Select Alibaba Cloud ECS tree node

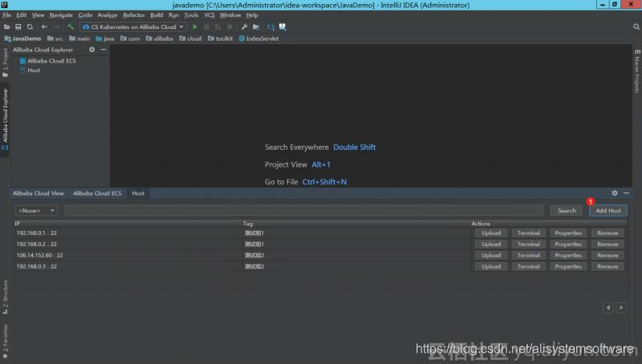48,60
